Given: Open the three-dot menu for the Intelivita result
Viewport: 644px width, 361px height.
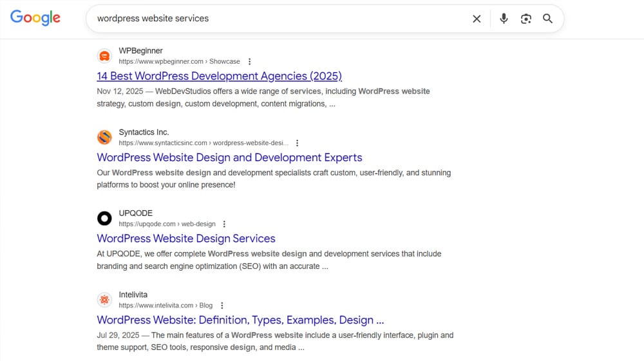Looking at the screenshot, I should pos(222,306).
